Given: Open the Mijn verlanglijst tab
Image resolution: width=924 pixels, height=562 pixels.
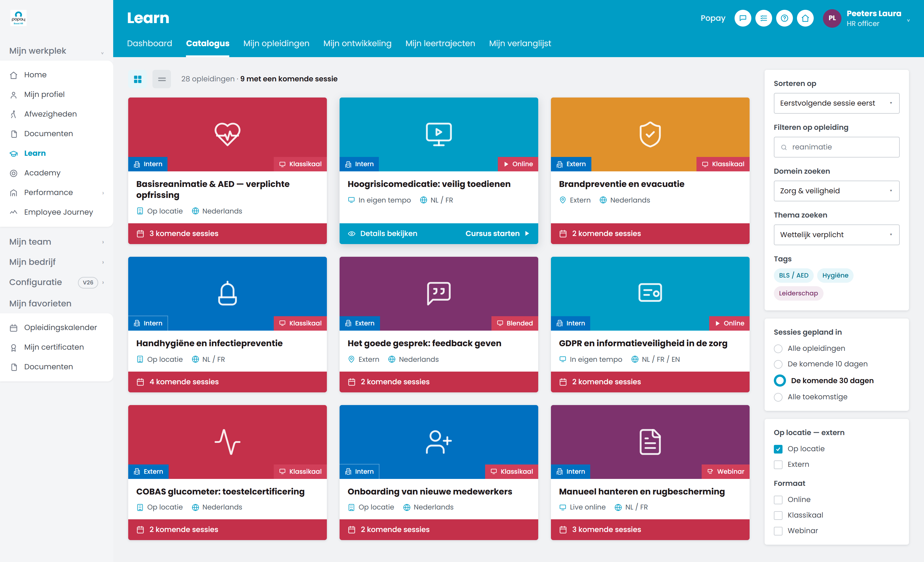Looking at the screenshot, I should click(520, 44).
